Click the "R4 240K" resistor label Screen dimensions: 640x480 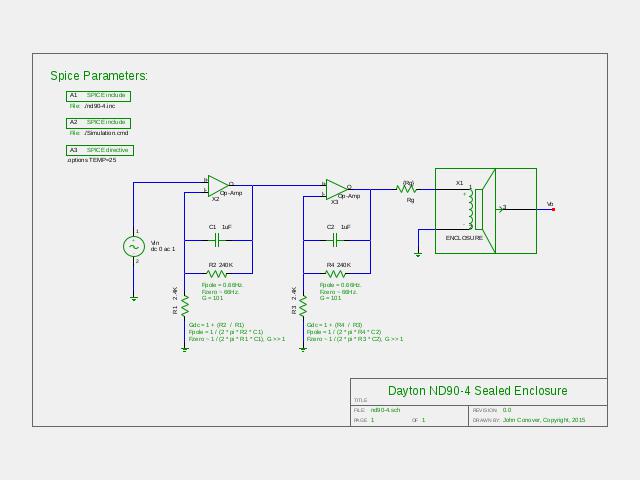[x=339, y=265]
